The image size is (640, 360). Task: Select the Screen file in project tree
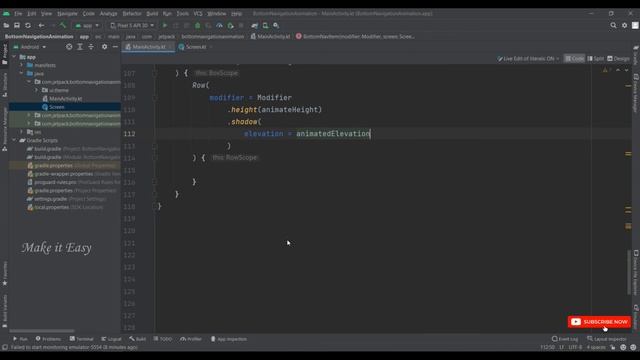click(56, 107)
